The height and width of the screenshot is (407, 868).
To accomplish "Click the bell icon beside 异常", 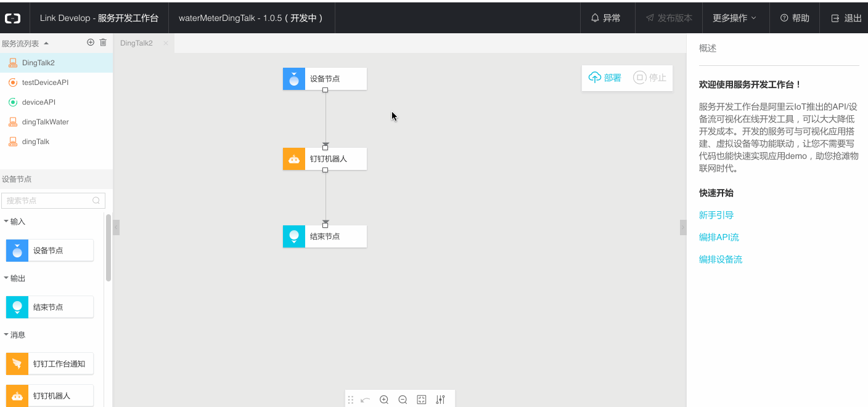I will point(596,18).
